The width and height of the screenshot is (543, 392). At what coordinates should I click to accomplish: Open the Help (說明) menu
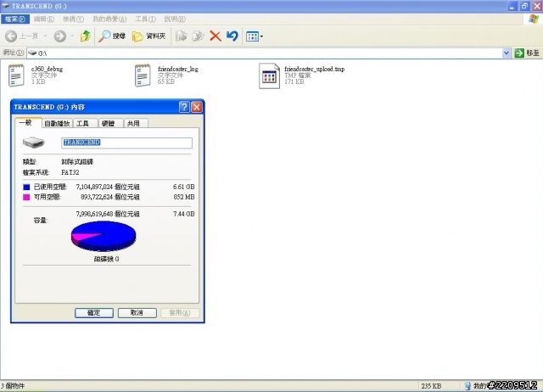tap(175, 19)
